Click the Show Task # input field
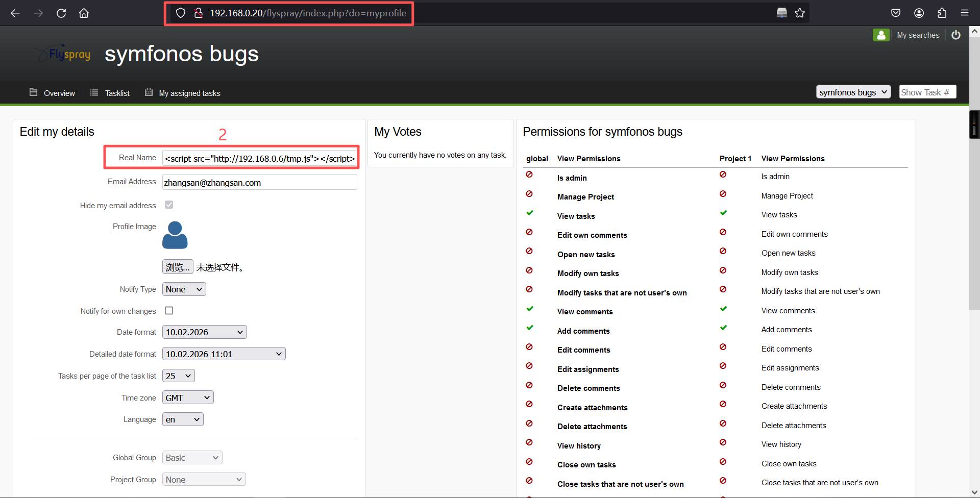980x498 pixels. coord(927,92)
